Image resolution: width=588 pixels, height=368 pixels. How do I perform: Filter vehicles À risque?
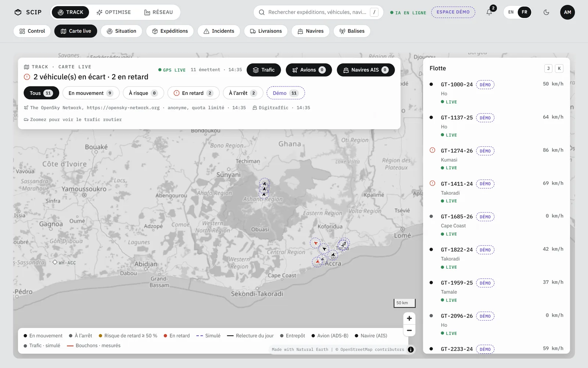tap(143, 93)
